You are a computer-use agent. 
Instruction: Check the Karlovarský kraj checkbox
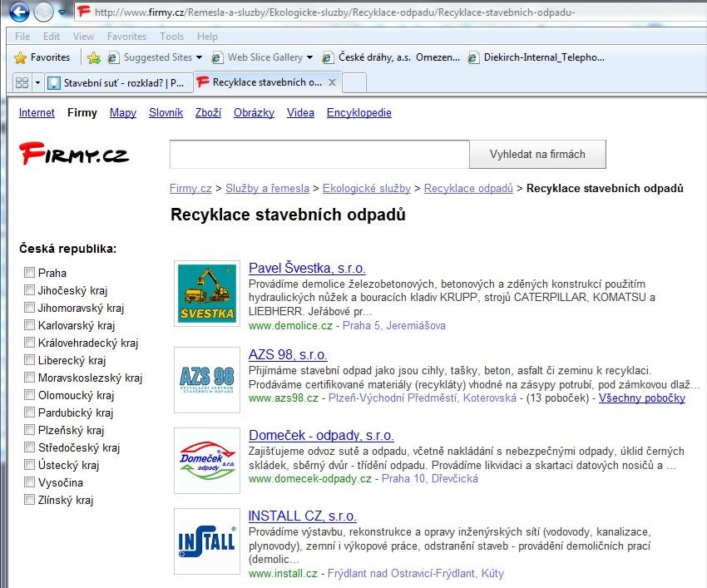click(x=29, y=324)
